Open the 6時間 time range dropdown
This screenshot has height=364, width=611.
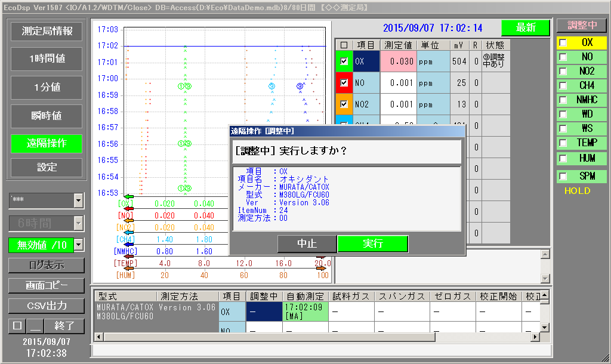tap(78, 223)
